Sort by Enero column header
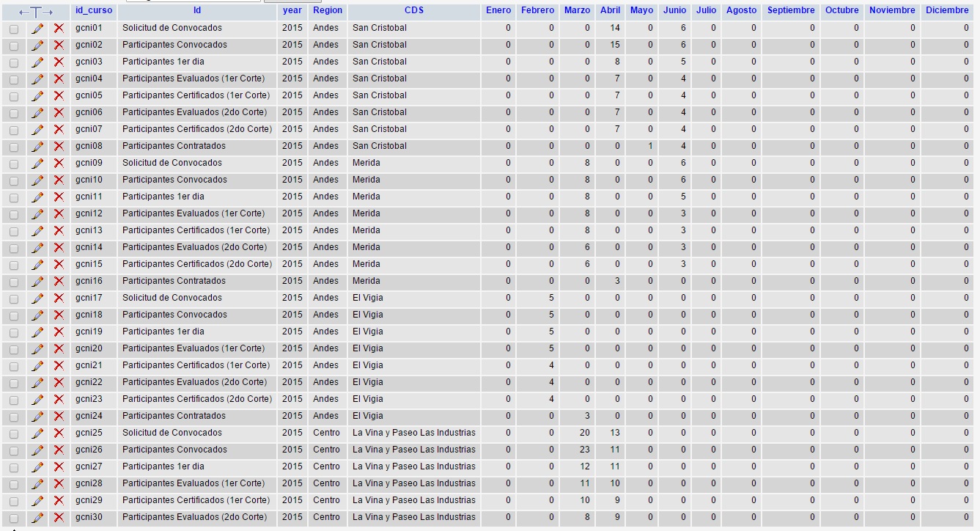This screenshot has width=980, height=531. coord(498,10)
